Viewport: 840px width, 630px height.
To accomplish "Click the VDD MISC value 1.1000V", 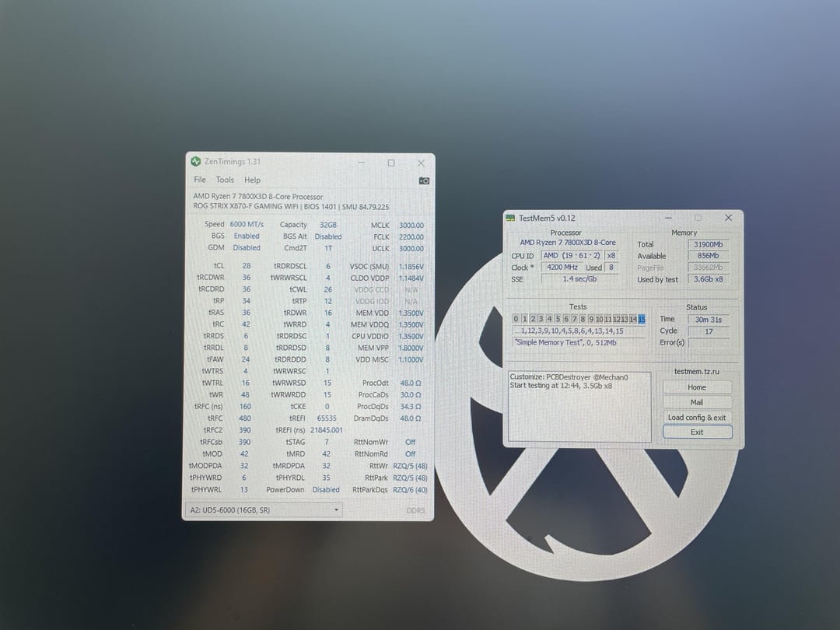I will pos(411,359).
